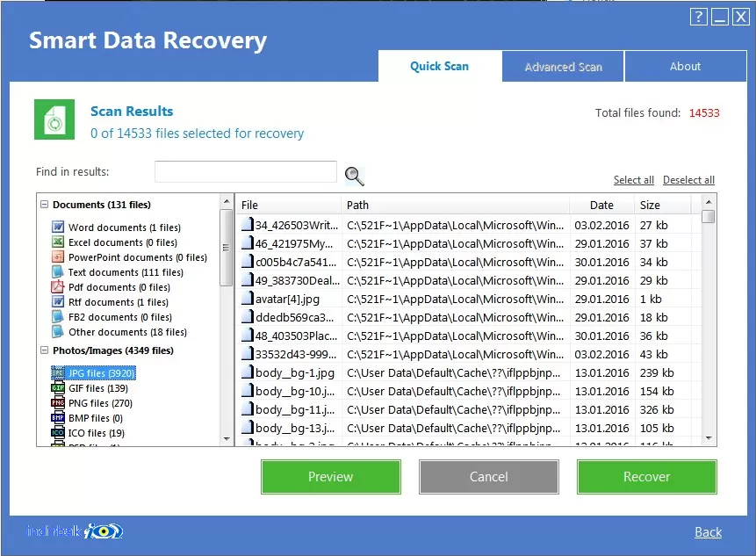Click the file list scrollbar thumb
The height and width of the screenshot is (556, 756).
pyautogui.click(x=709, y=217)
